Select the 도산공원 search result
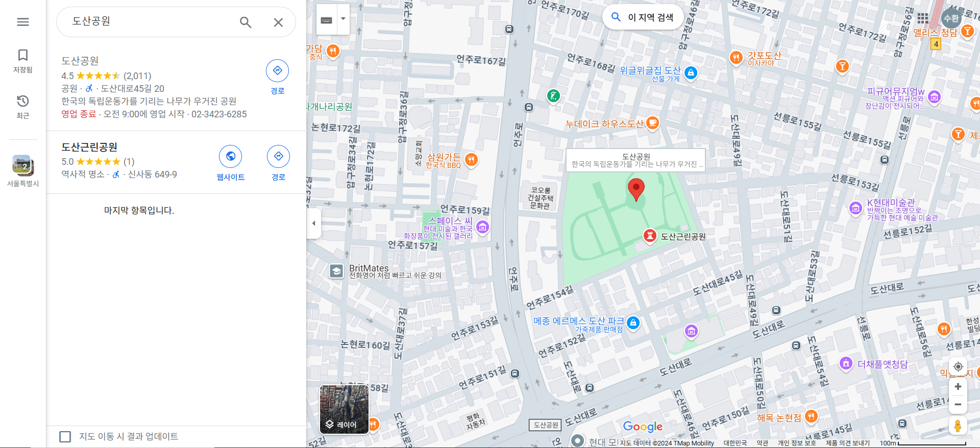The image size is (980, 448). point(80,61)
